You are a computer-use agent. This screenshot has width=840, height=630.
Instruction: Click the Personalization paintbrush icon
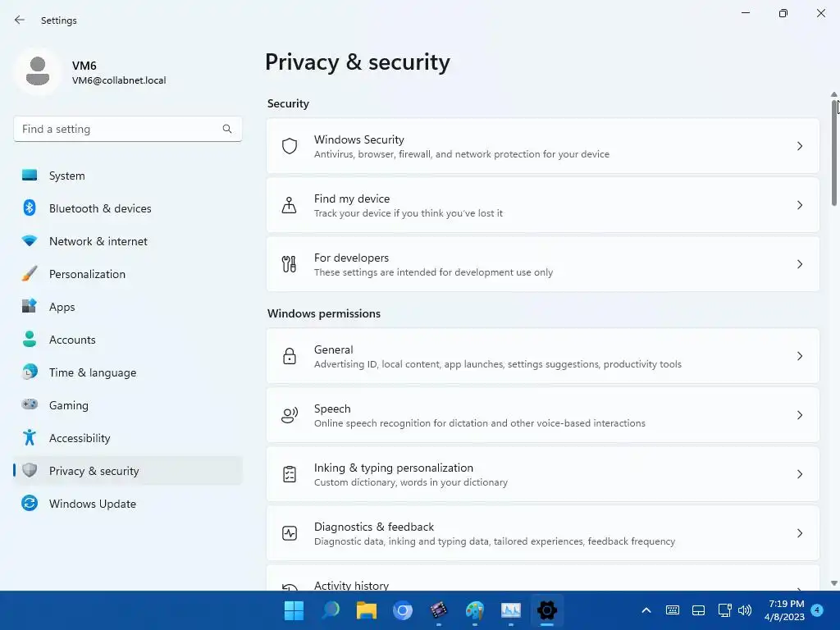[x=30, y=273]
